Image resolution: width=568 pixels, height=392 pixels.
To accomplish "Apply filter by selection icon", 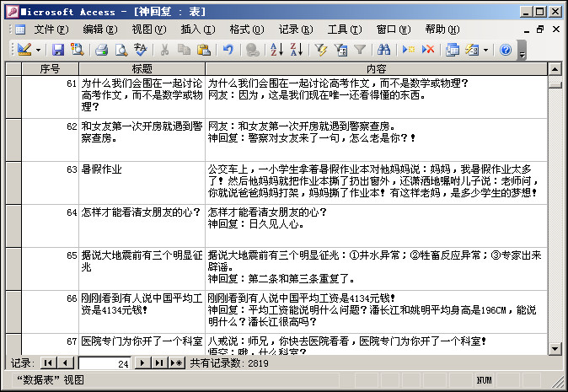I will pyautogui.click(x=321, y=50).
